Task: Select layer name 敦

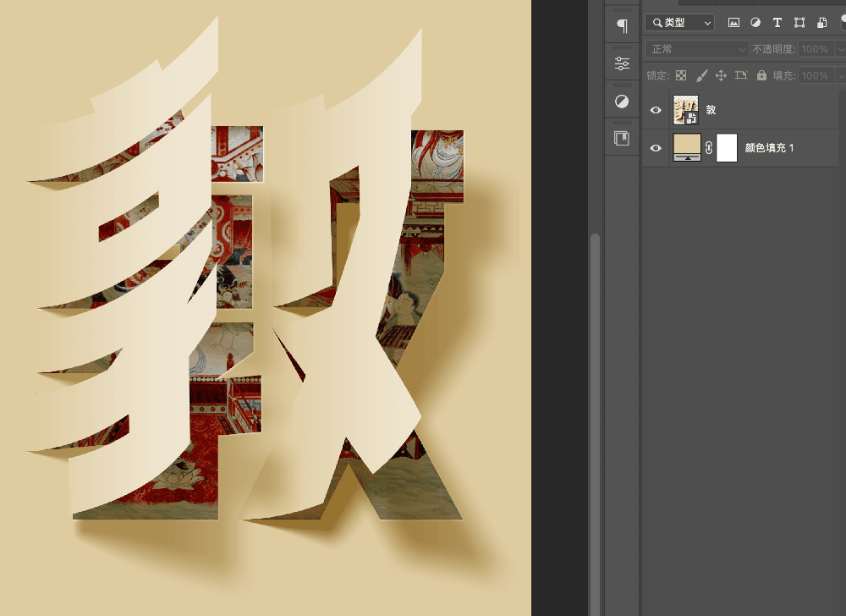Action: (x=711, y=110)
